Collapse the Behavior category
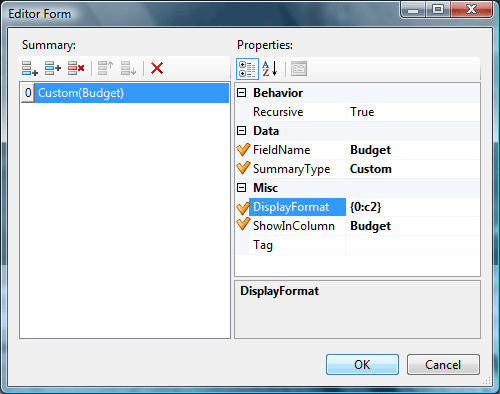Viewport: 500px width, 394px height. click(x=241, y=93)
